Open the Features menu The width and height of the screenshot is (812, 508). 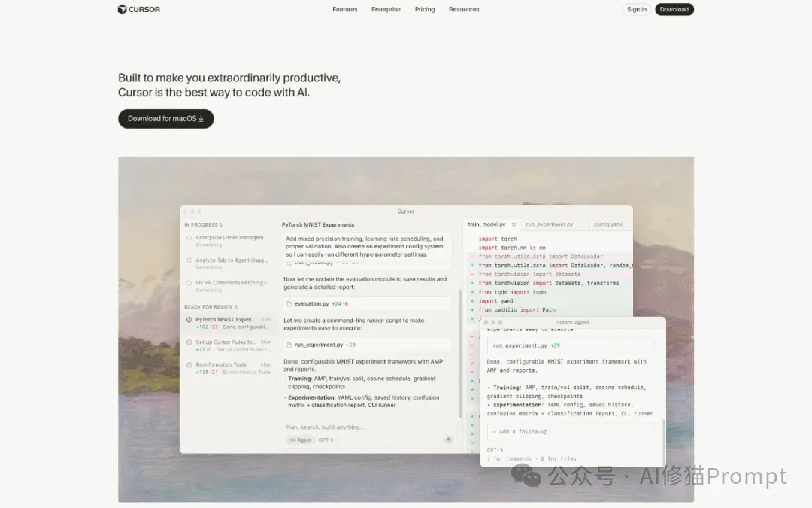click(345, 9)
